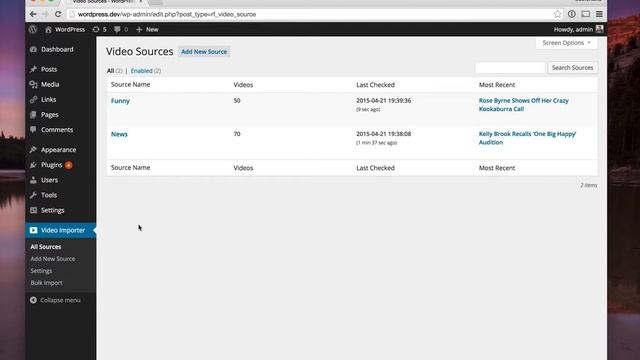Open the Funny video source
The height and width of the screenshot is (360, 640).
click(x=120, y=101)
